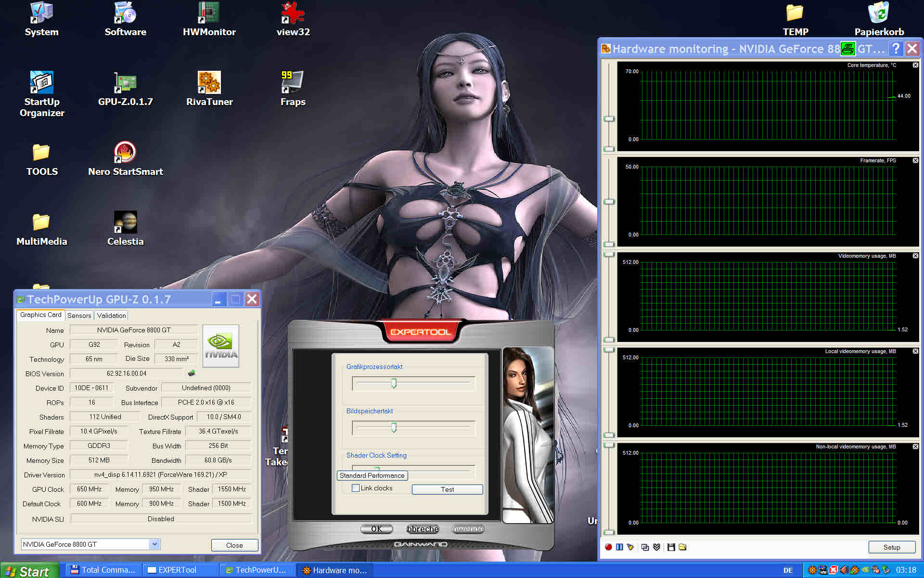The width and height of the screenshot is (924, 578).
Task: Open the StartUp Organizer shortcut
Action: pyautogui.click(x=42, y=94)
